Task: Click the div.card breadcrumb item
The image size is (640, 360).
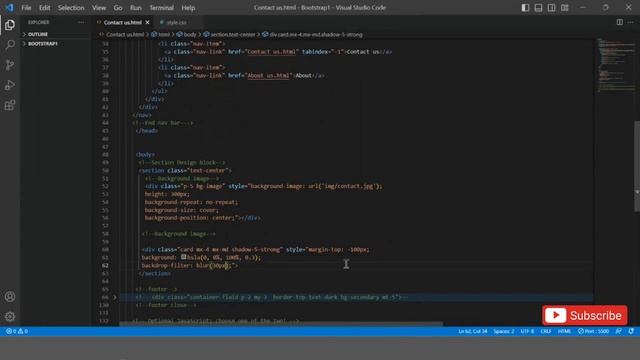Action: [312, 35]
